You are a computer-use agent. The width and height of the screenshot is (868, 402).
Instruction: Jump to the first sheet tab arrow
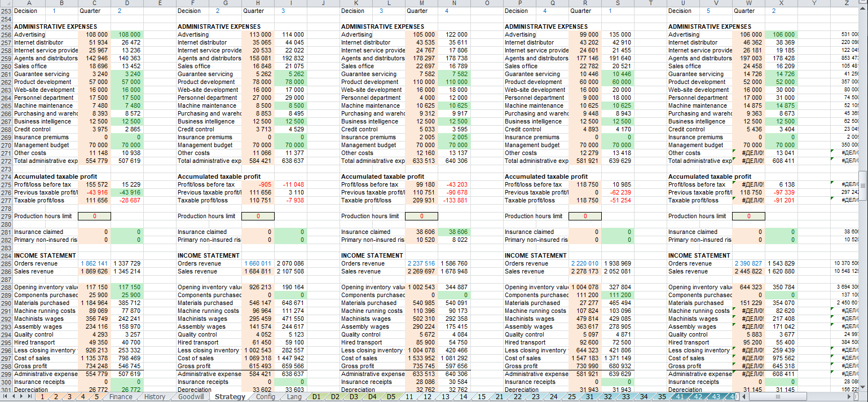click(5, 397)
